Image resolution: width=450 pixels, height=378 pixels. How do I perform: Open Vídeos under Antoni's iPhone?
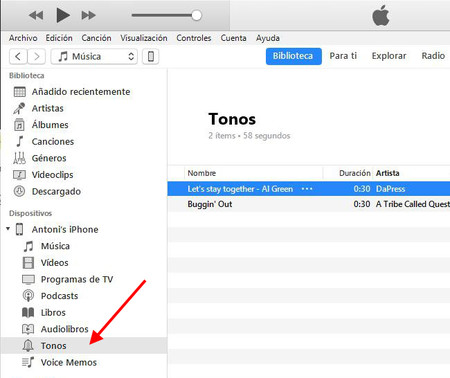[55, 263]
